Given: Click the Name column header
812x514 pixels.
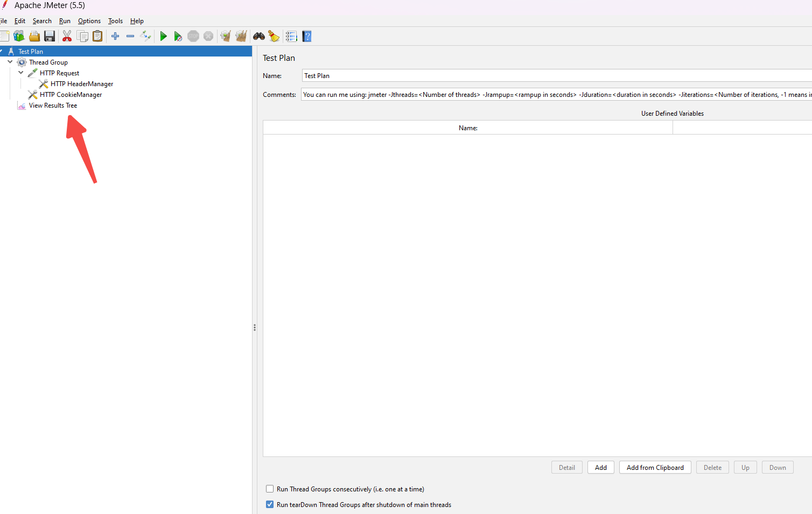Looking at the screenshot, I should pos(468,128).
